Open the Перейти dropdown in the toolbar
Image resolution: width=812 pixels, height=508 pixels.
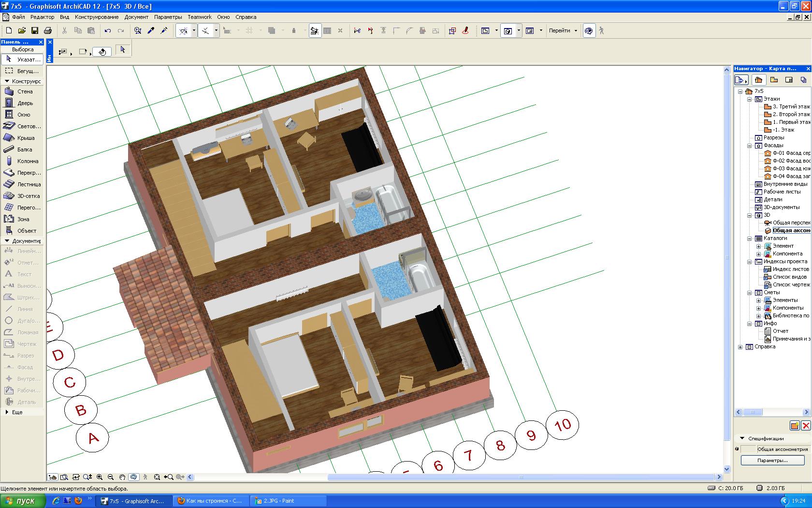tap(563, 30)
